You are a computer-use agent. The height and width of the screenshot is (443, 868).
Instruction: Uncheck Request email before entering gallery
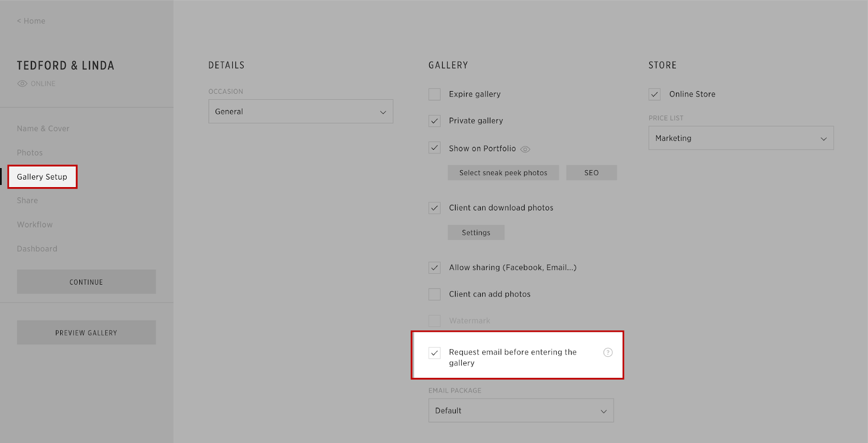coord(435,353)
